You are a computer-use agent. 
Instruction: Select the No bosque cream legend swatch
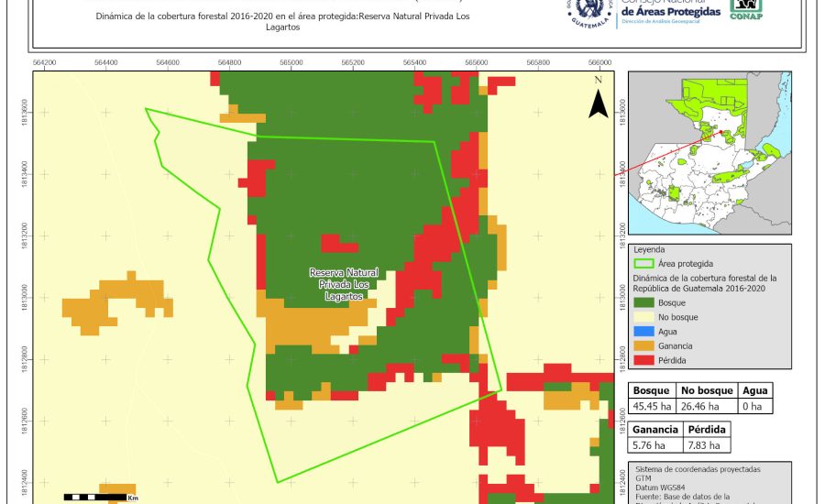(x=643, y=316)
